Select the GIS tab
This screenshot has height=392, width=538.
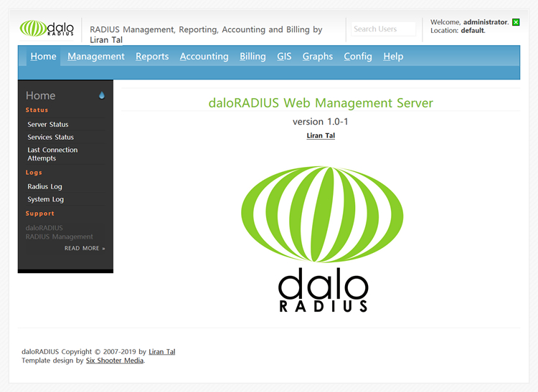pos(284,56)
